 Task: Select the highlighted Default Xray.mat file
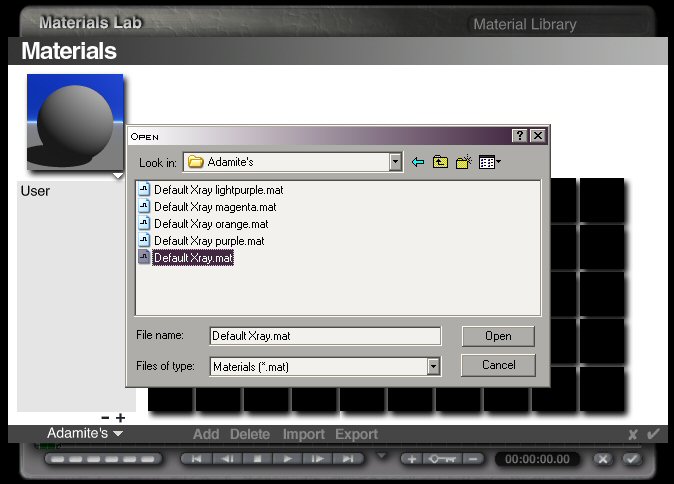193,258
